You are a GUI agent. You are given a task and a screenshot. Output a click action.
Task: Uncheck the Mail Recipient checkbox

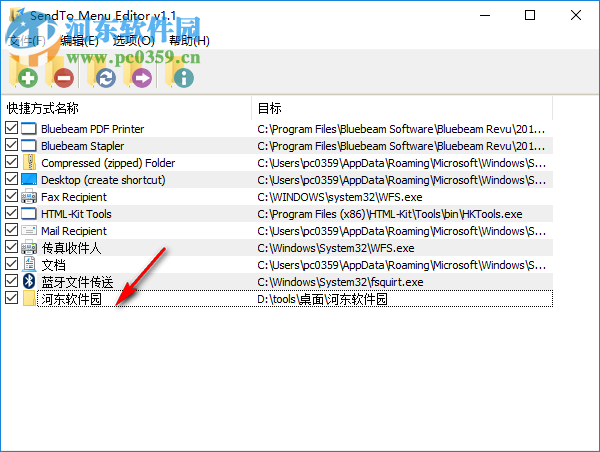11,230
